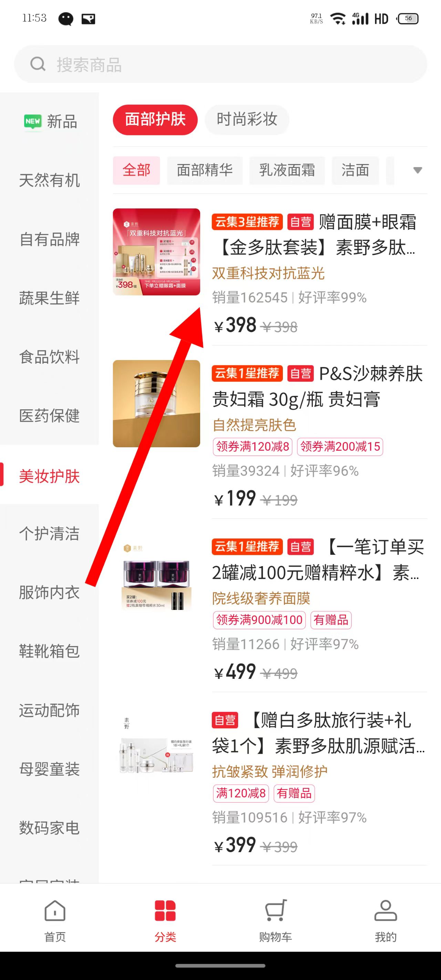Tap the green NEW 新品 badge icon
The image size is (441, 980).
click(33, 122)
